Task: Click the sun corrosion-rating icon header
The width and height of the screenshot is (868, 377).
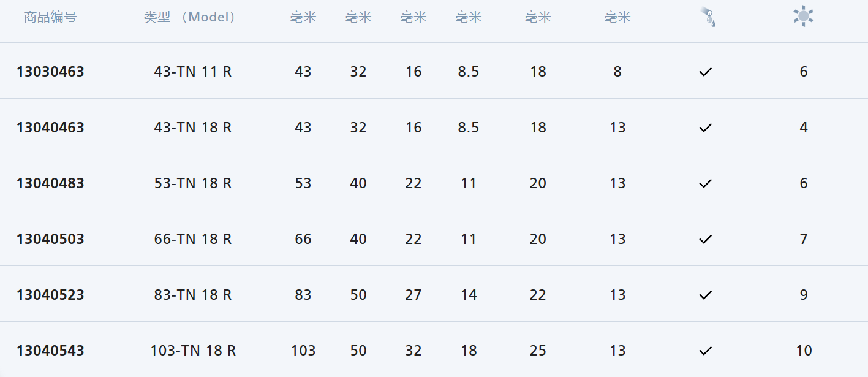Action: 803,17
